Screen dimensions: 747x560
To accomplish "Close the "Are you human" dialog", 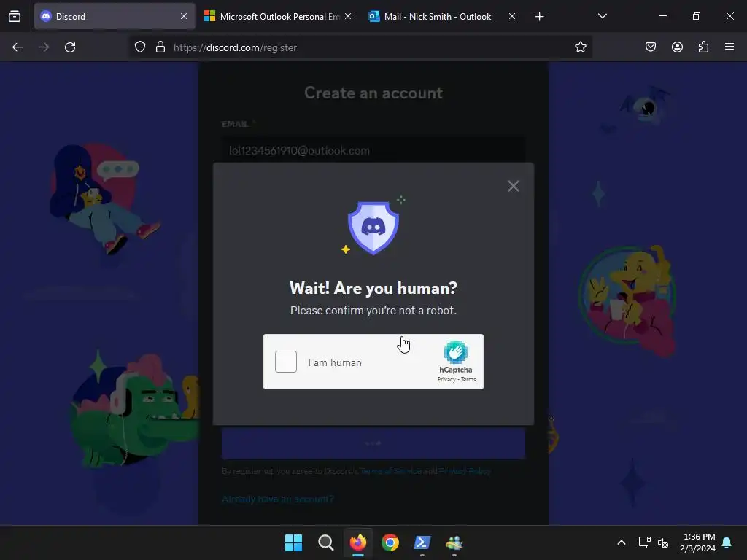I will click(513, 186).
